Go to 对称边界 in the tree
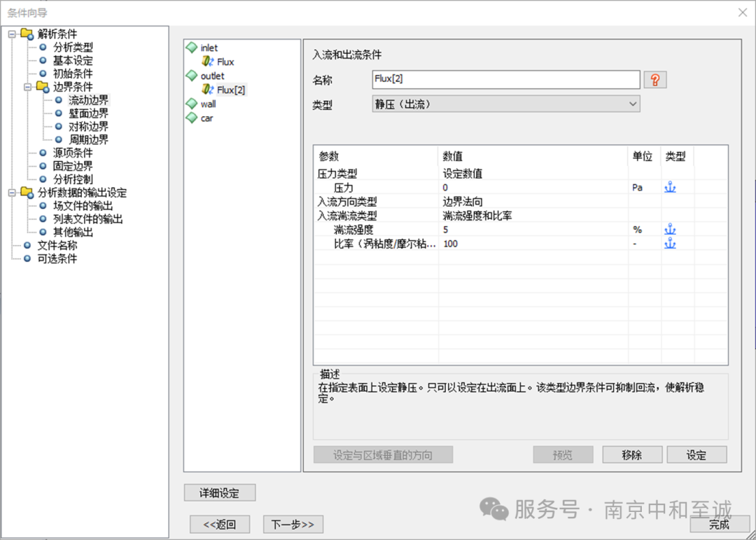This screenshot has width=756, height=540. point(89,127)
